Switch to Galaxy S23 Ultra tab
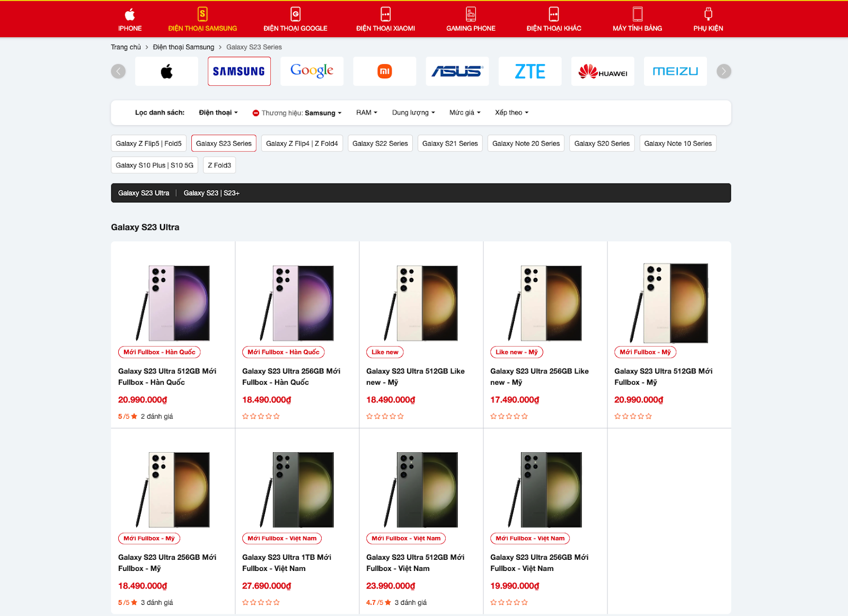Image resolution: width=848 pixels, height=616 pixels. coord(144,193)
